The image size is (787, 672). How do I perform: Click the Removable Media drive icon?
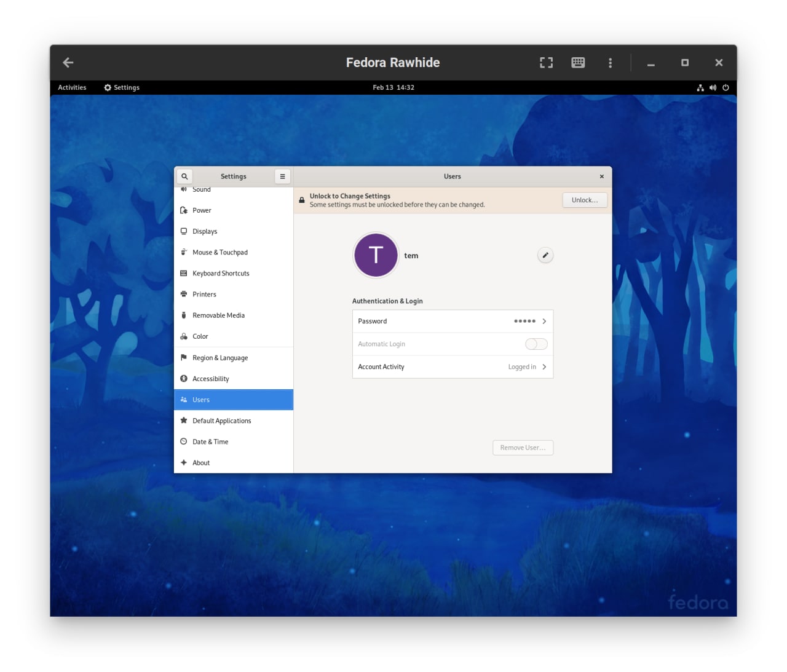(184, 315)
